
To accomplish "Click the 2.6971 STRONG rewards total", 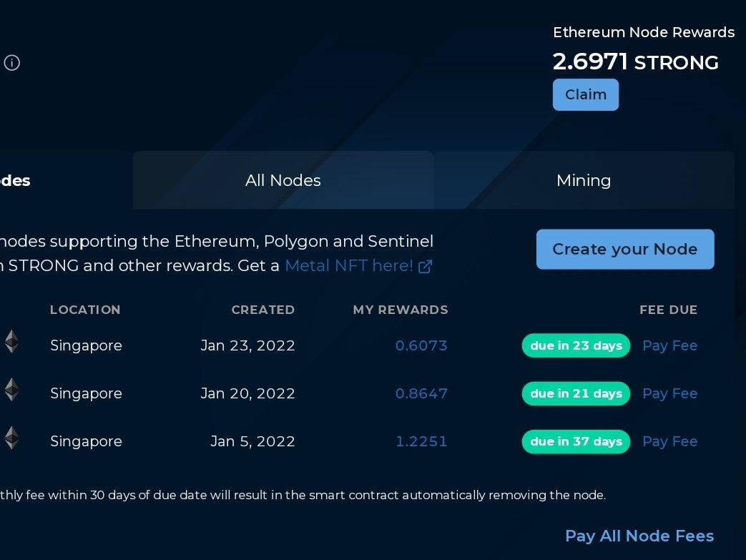I will click(636, 62).
